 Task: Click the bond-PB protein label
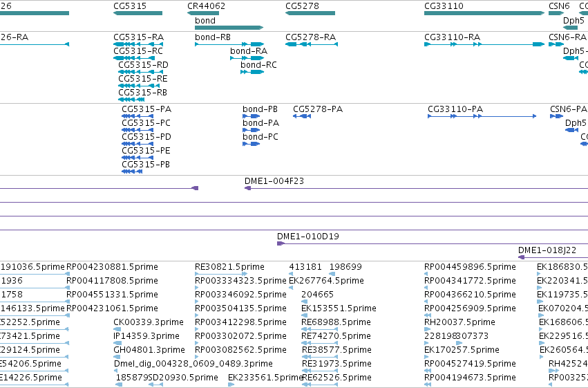[x=260, y=109]
